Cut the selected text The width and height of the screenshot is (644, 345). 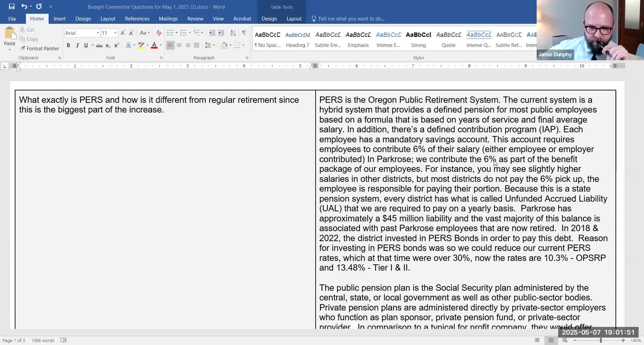27,30
